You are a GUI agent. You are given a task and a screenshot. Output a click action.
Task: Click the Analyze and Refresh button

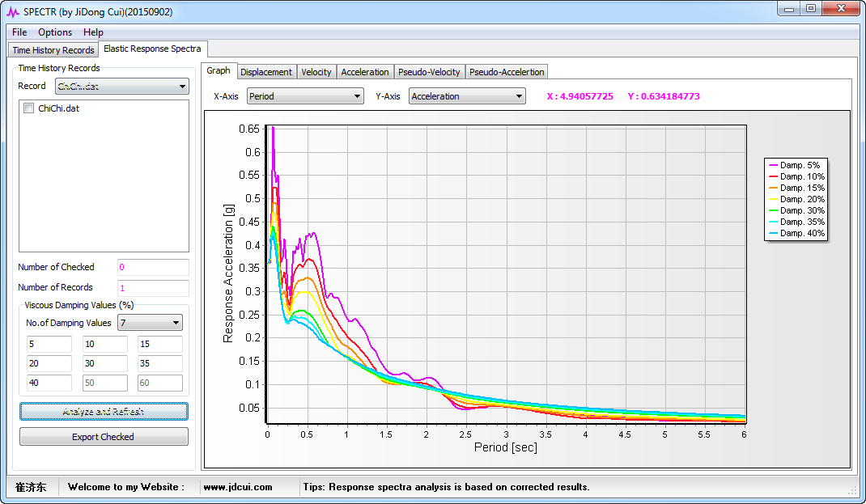[104, 411]
